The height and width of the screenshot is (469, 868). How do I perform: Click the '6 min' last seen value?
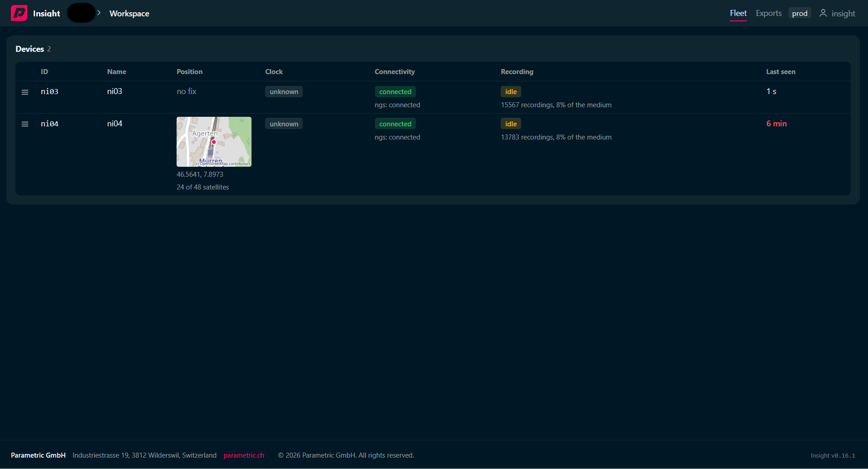click(776, 124)
